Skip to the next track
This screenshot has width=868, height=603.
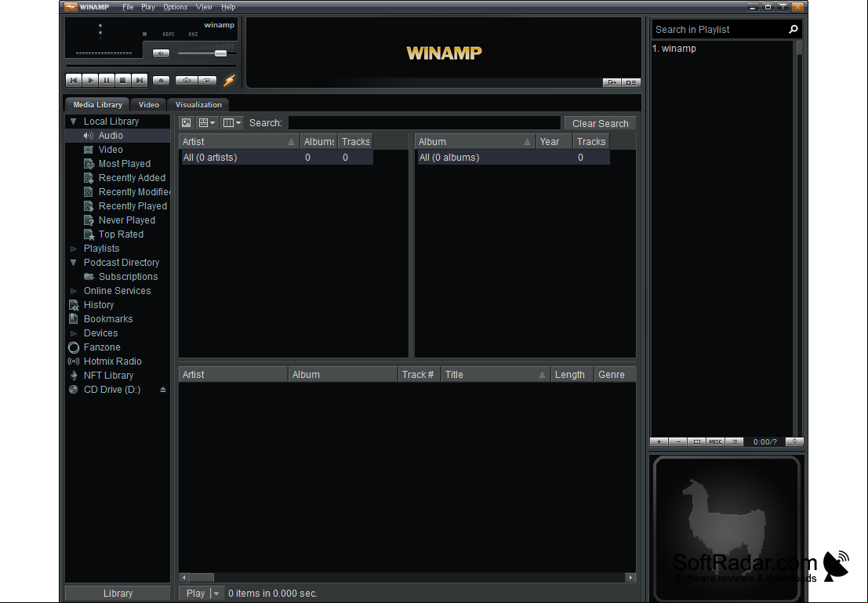coord(140,80)
